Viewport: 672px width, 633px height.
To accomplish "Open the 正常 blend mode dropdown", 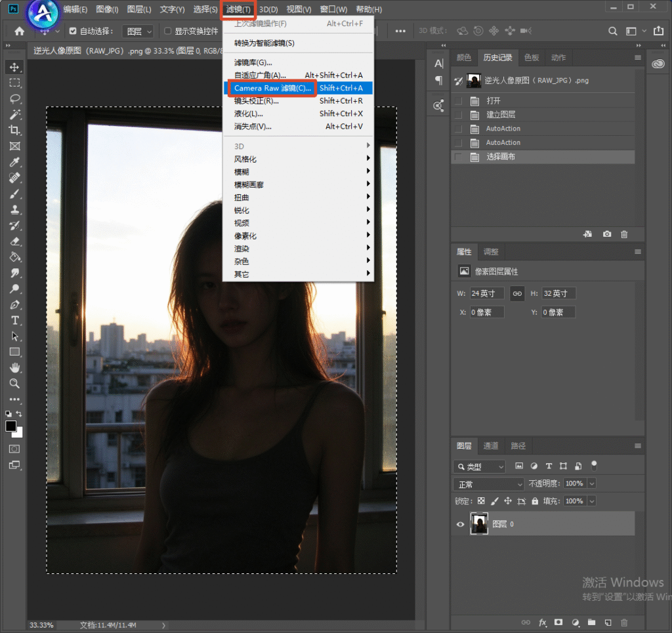I will pyautogui.click(x=488, y=484).
